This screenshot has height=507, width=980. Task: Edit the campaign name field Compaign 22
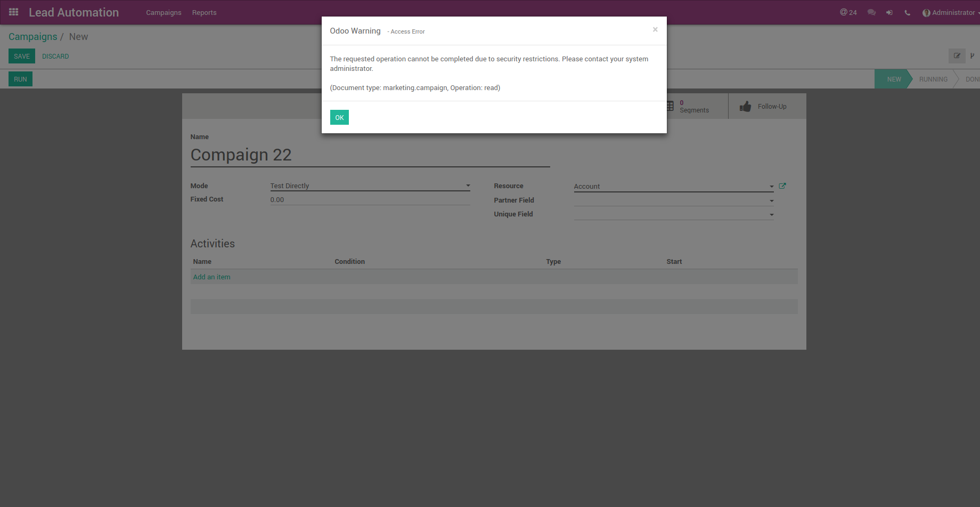370,155
